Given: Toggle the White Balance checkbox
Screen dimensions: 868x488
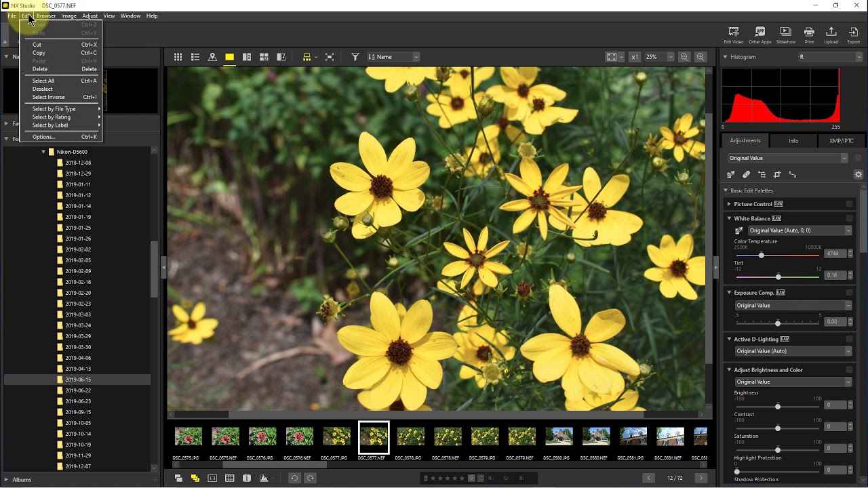Looking at the screenshot, I should pyautogui.click(x=849, y=218).
